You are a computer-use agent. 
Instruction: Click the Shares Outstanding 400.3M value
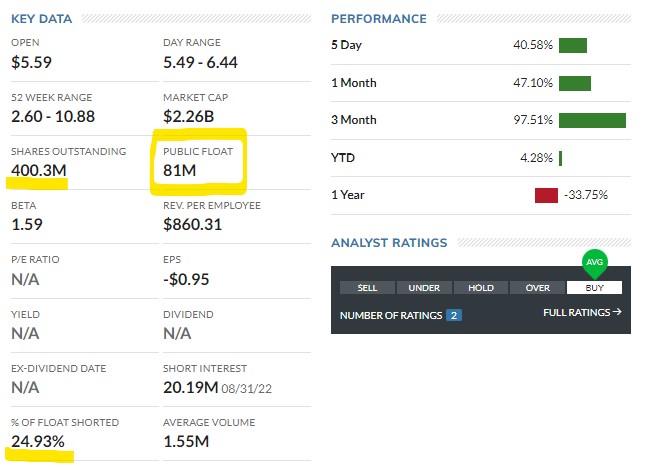coord(39,170)
